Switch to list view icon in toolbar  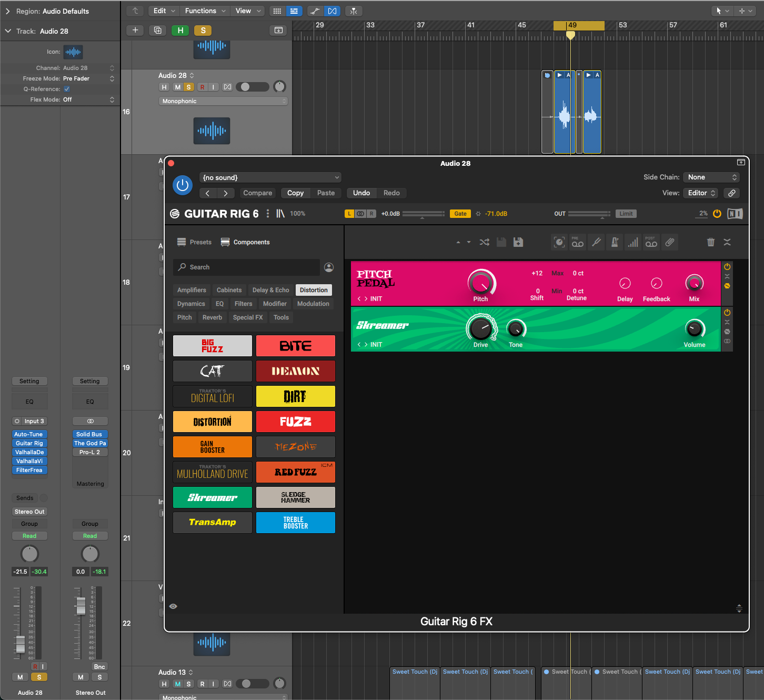[294, 11]
